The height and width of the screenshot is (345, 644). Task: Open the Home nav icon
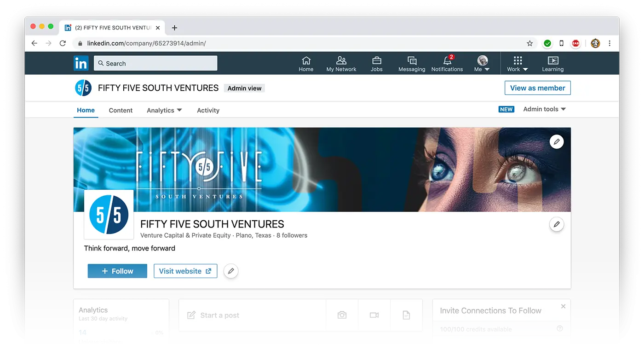point(306,64)
